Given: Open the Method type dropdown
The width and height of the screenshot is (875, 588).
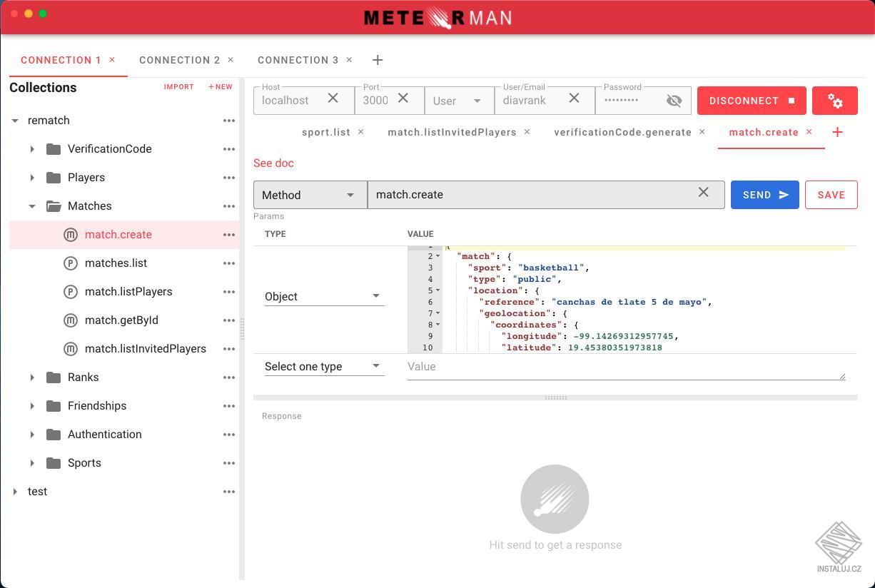Looking at the screenshot, I should pyautogui.click(x=310, y=195).
